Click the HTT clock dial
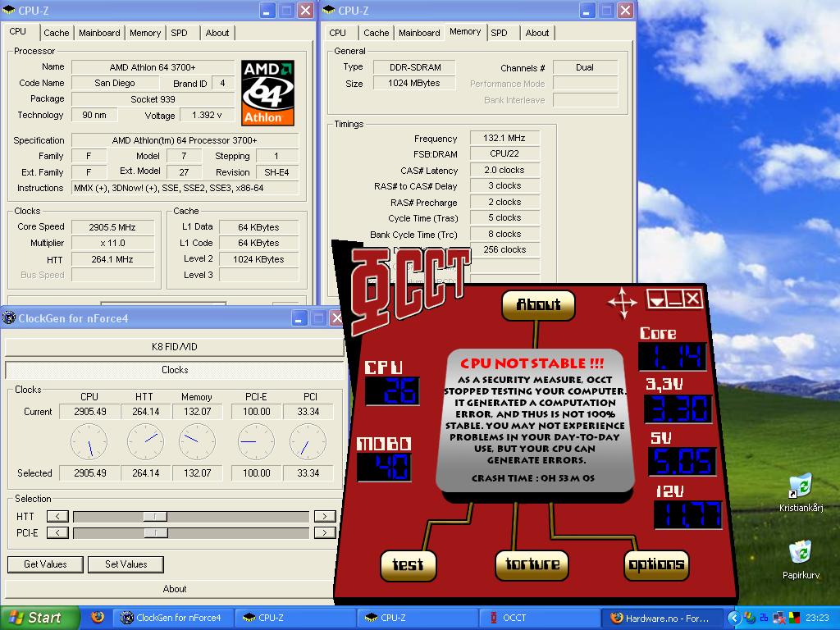 145,442
